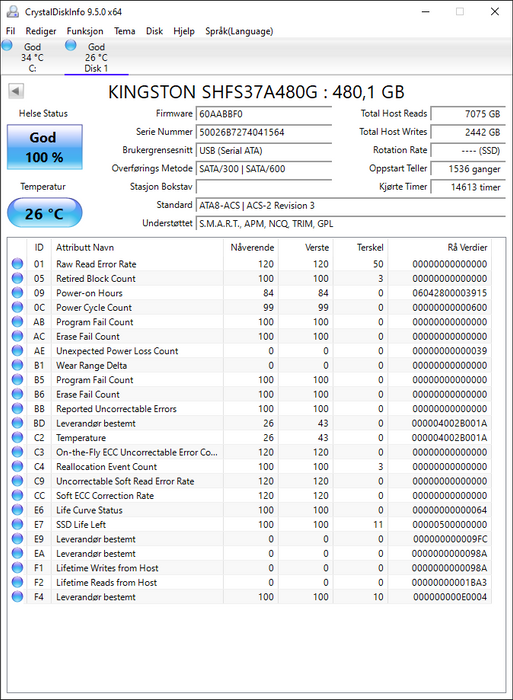Image resolution: width=513 pixels, height=700 pixels.
Task: Click the Oppstart Teller value 1536 ganger
Action: click(x=468, y=169)
